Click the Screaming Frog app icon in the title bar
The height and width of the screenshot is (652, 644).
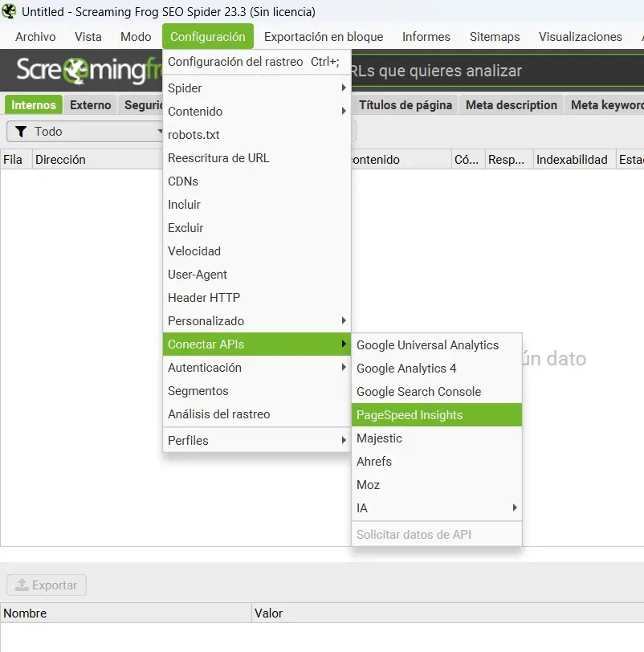(x=9, y=11)
